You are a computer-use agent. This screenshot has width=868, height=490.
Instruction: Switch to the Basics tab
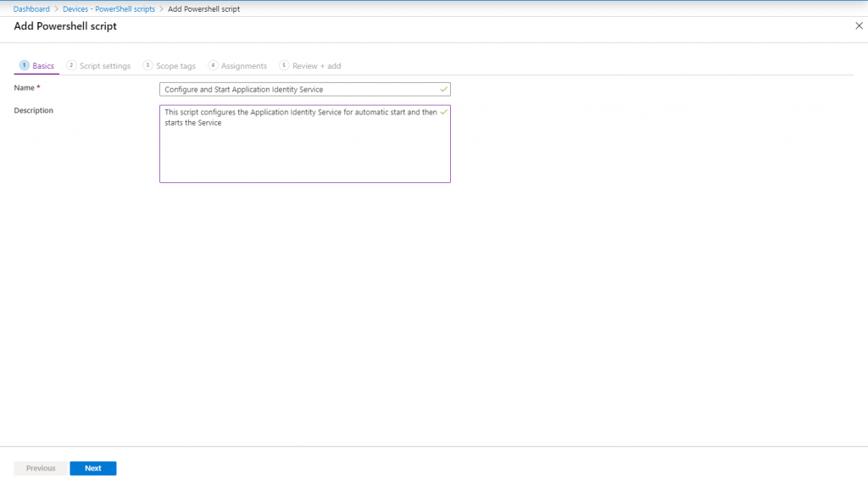(x=43, y=66)
